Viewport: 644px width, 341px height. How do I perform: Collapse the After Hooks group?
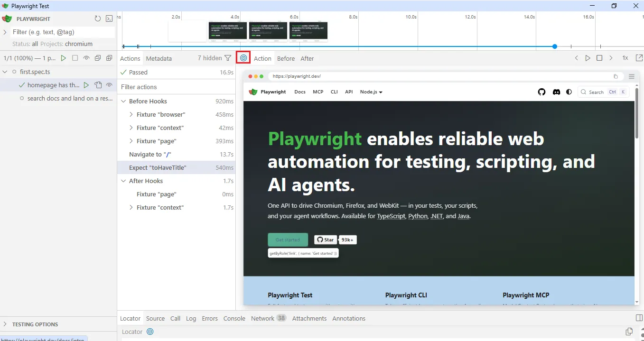tap(123, 181)
